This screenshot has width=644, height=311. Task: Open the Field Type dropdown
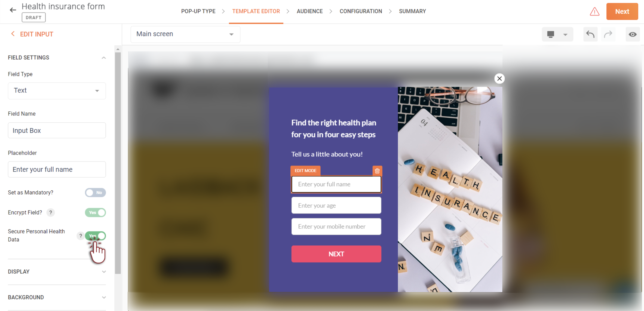point(57,91)
